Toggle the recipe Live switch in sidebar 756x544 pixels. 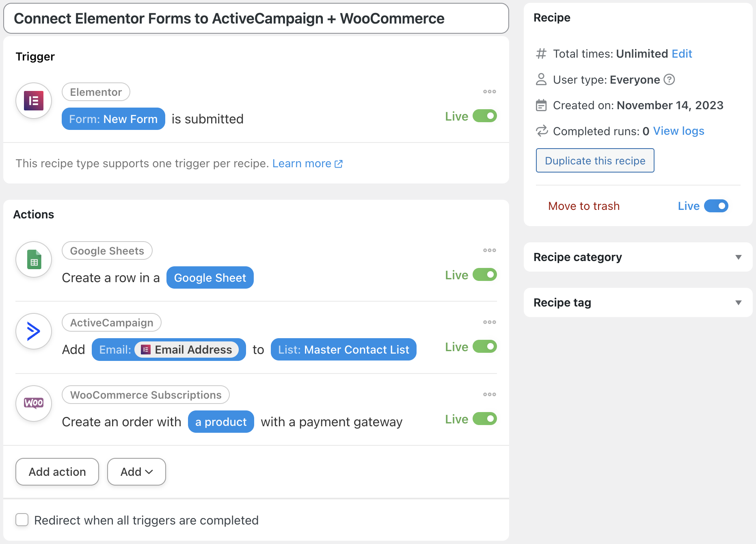[716, 206]
